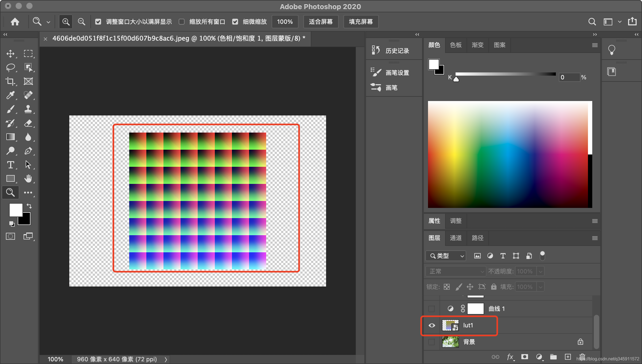Select the Lasso tool

(x=10, y=67)
